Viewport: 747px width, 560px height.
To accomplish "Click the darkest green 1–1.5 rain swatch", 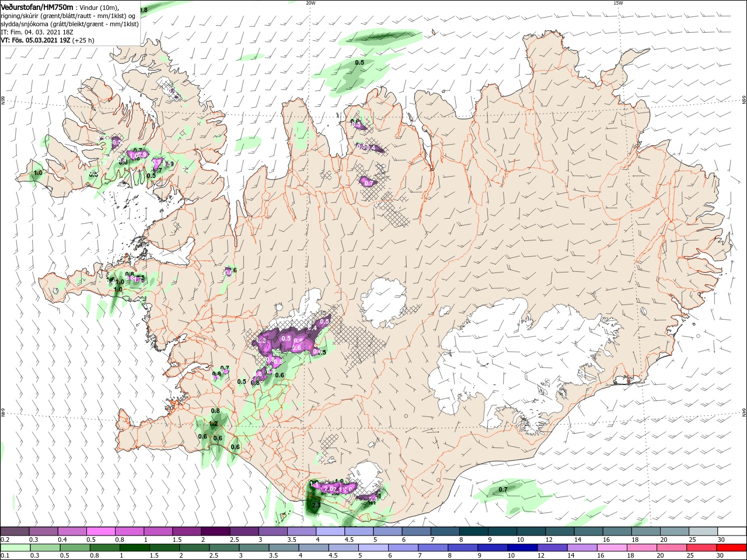I will (134, 548).
